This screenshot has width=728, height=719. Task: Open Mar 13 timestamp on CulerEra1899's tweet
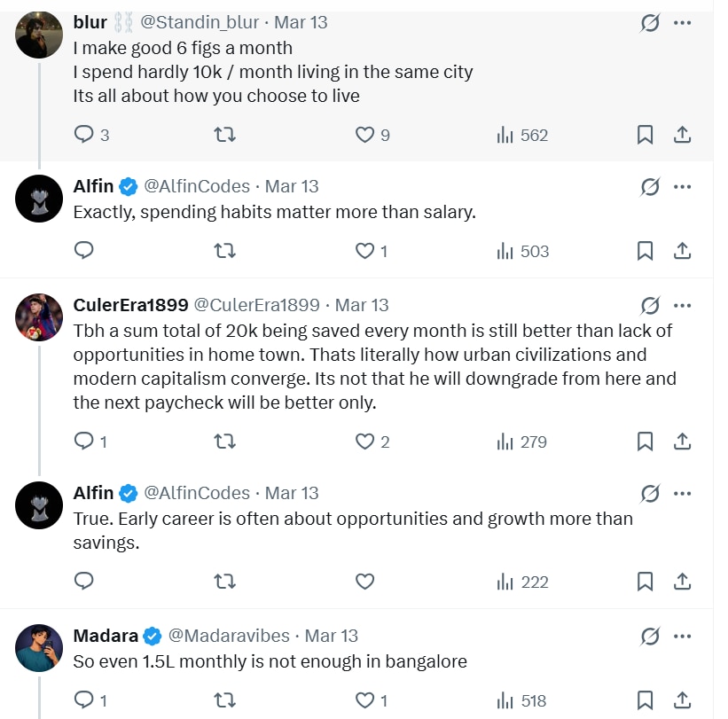click(x=362, y=305)
